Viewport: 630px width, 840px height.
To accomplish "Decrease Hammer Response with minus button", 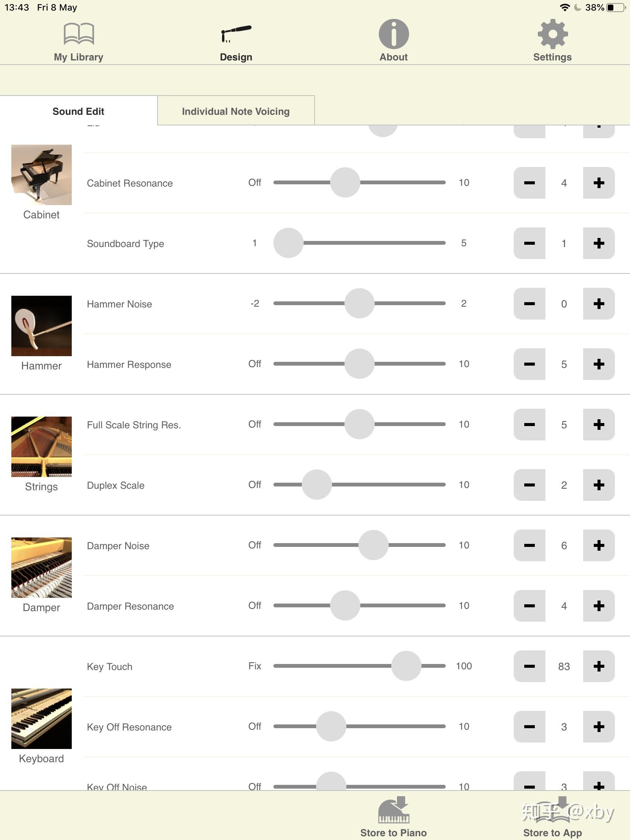I will 530,364.
